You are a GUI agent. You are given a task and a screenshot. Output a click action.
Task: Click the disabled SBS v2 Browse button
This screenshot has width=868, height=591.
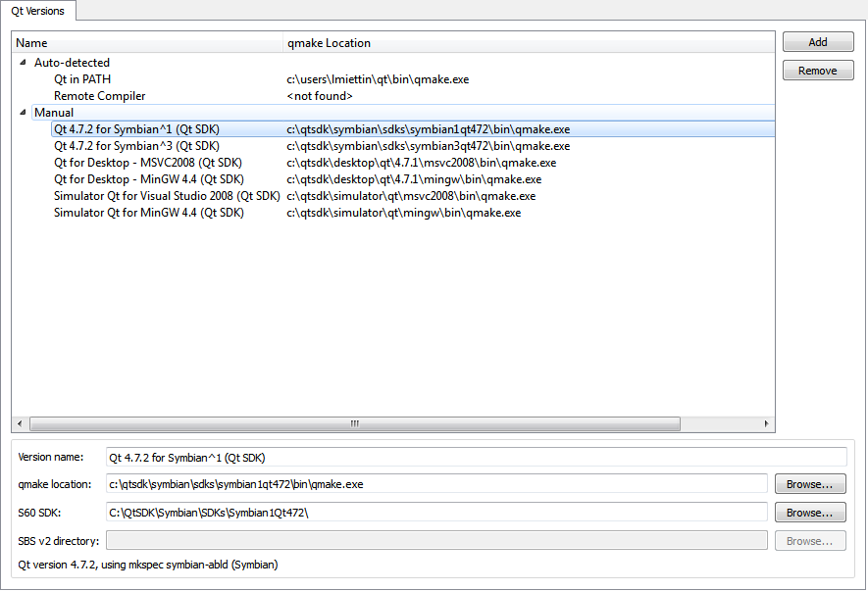click(810, 541)
